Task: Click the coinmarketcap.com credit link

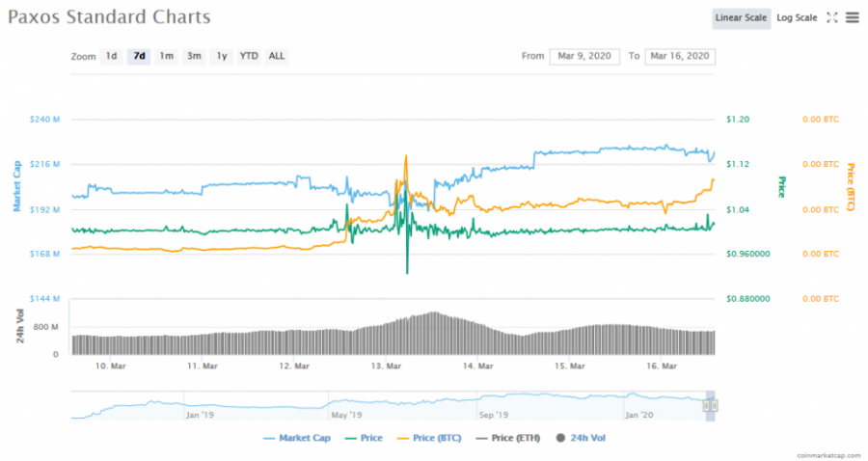Action: [x=828, y=455]
